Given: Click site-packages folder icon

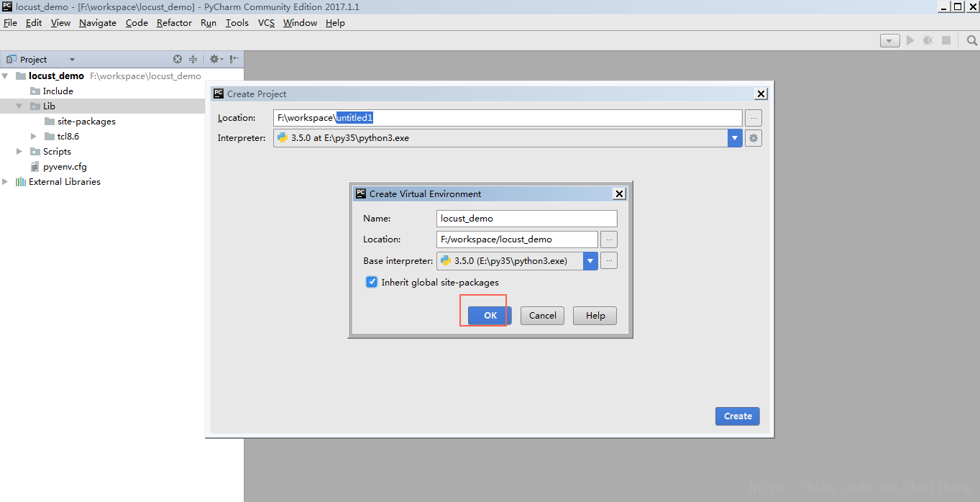Looking at the screenshot, I should pyautogui.click(x=50, y=122).
